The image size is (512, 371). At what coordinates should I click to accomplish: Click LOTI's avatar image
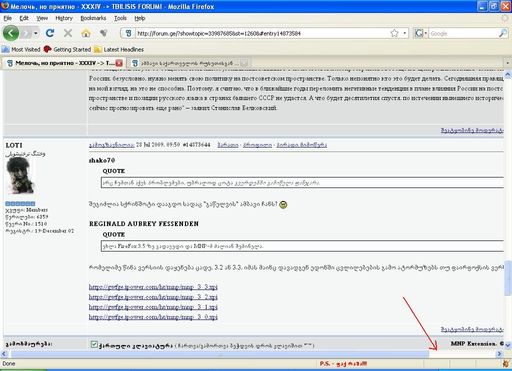point(20,176)
